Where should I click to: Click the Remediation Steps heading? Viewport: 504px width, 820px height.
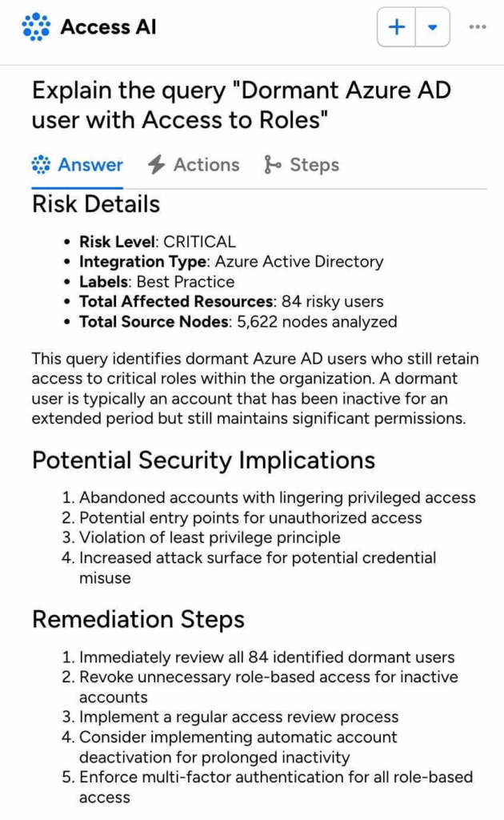click(138, 620)
